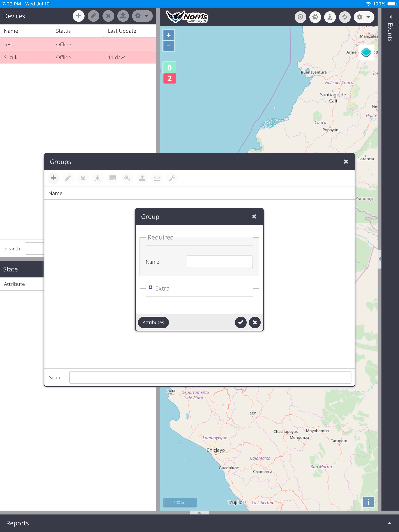Click the bottom splitter collapse arrow
Screen dimensions: 399x532
point(199,513)
